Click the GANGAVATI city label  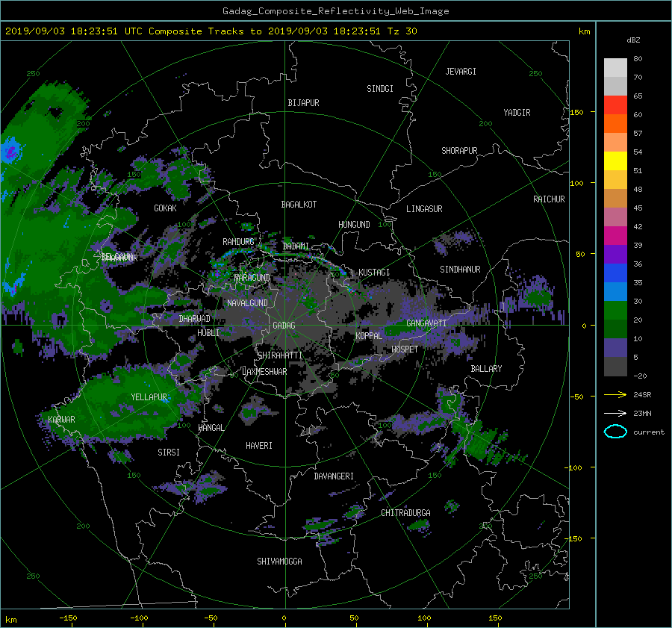[x=426, y=323]
